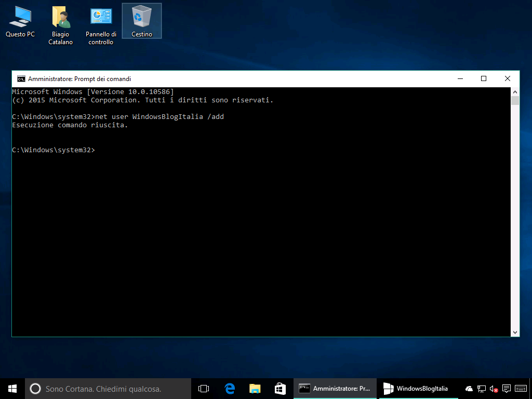532x399 pixels.
Task: Click the OneDrive cloud tray icon
Action: pos(469,389)
